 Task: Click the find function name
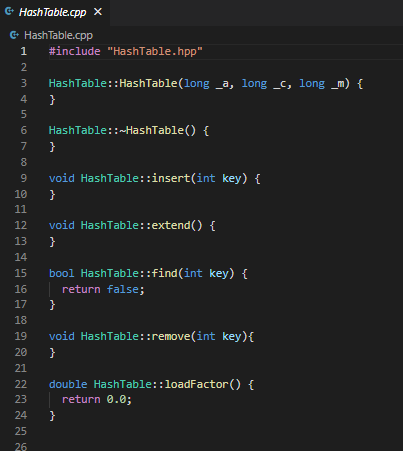pyautogui.click(x=165, y=273)
